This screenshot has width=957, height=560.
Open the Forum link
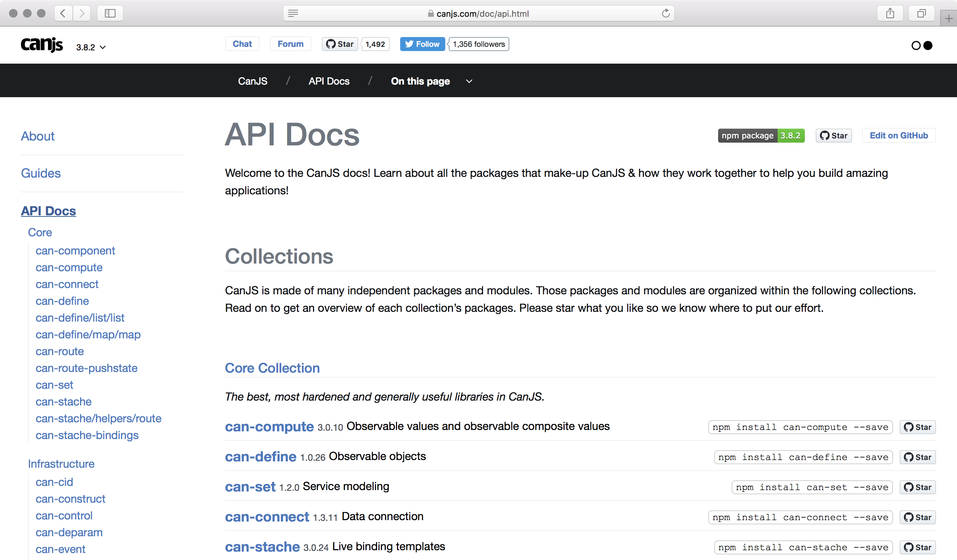point(291,44)
